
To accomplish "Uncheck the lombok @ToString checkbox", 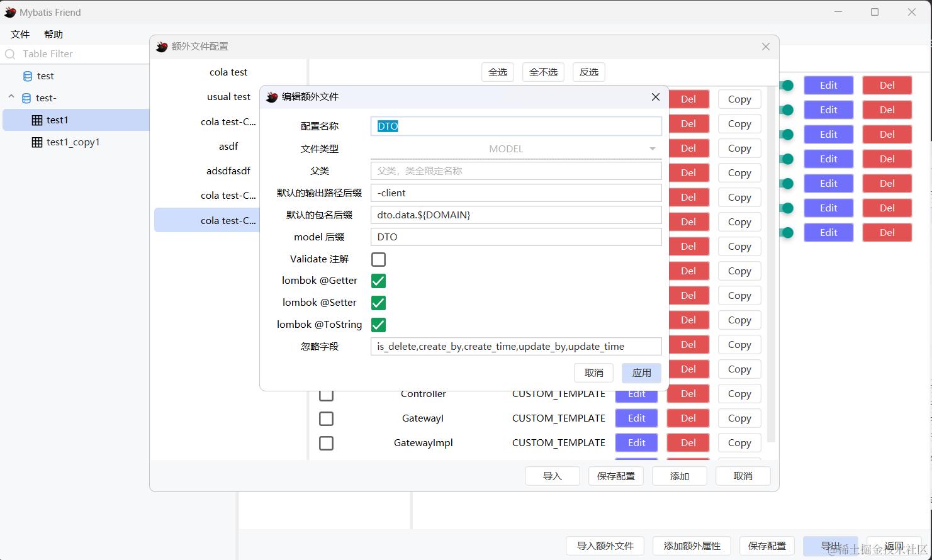I will click(378, 325).
